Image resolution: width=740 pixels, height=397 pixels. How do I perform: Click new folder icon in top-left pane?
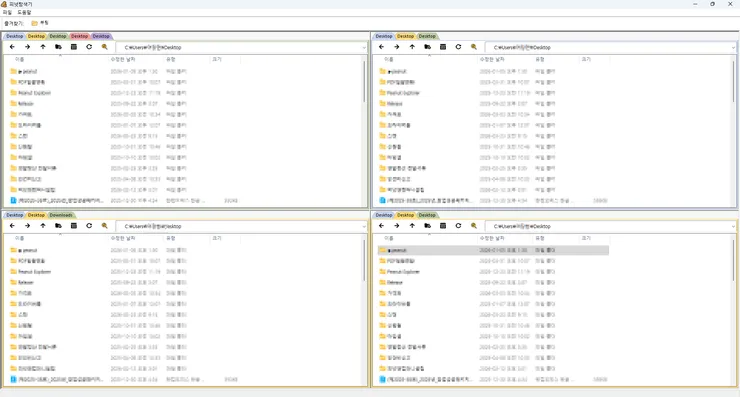click(58, 47)
